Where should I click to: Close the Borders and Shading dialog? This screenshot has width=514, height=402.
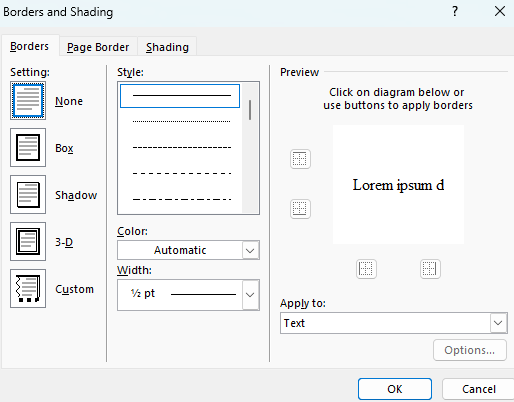point(500,12)
